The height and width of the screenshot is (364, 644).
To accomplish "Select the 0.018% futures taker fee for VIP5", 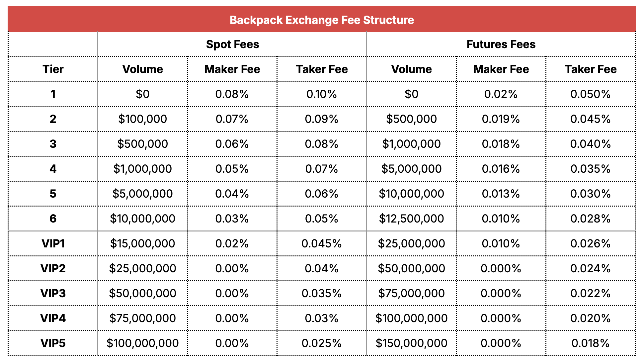I will 590,343.
